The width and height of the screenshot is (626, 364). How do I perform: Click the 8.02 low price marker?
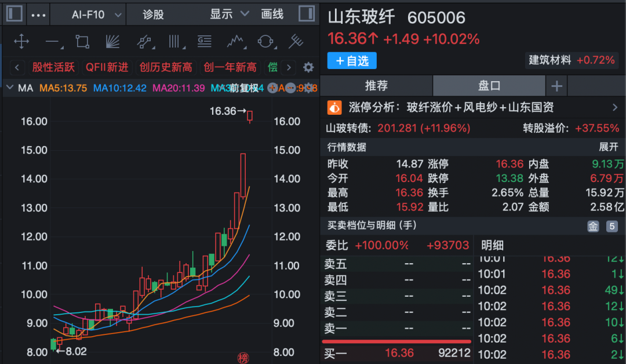click(71, 351)
